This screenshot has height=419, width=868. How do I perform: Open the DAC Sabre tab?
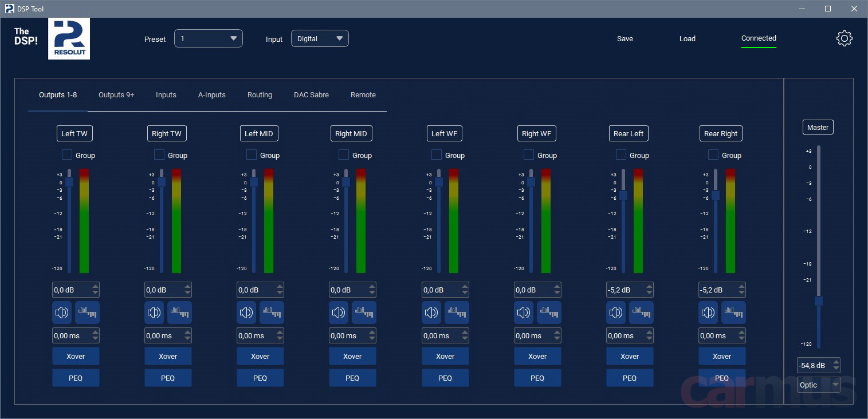coord(311,95)
